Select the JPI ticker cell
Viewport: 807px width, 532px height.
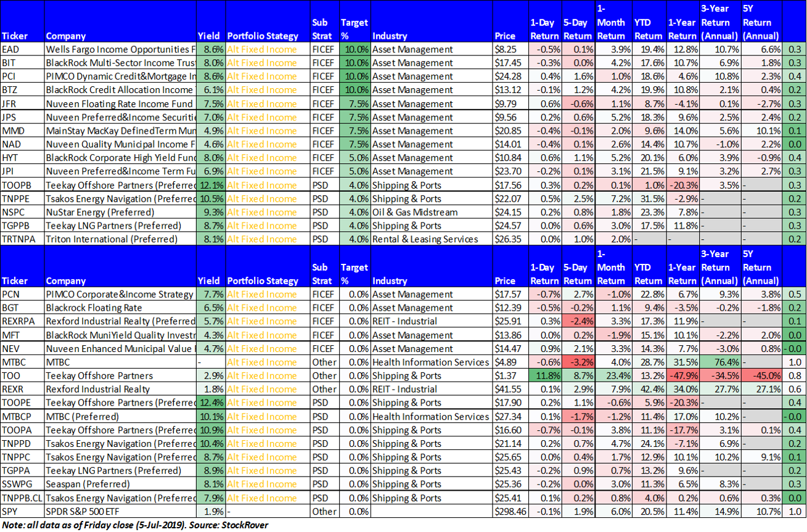22,171
